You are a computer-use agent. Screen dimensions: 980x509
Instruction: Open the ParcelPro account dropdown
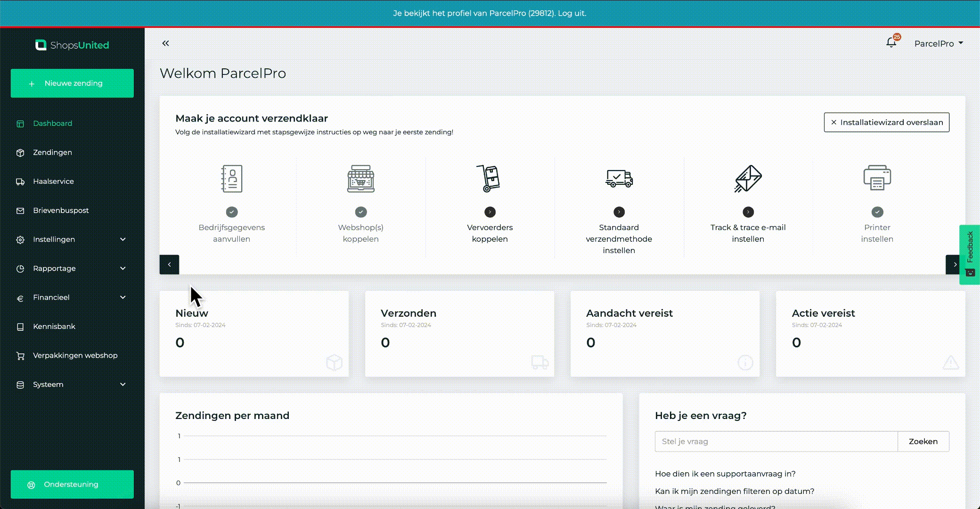[x=939, y=43]
